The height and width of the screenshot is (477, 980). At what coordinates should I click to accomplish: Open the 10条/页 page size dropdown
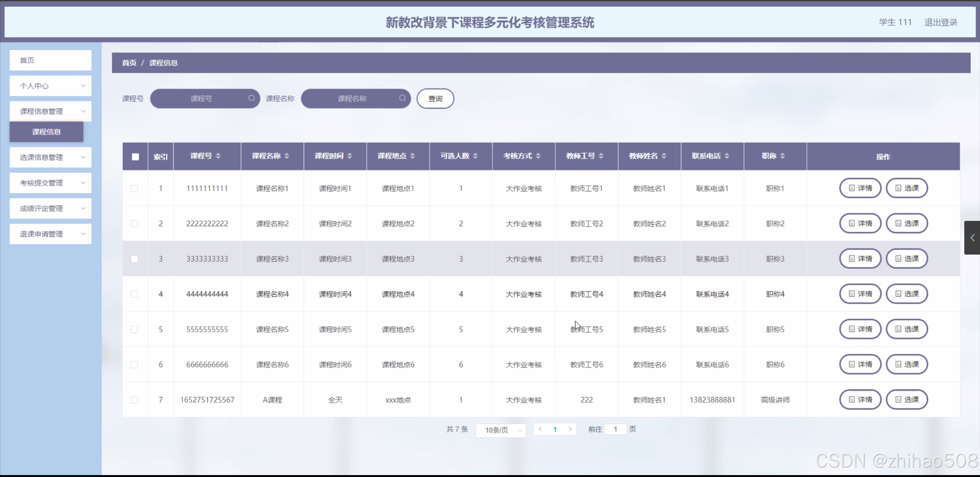point(501,430)
